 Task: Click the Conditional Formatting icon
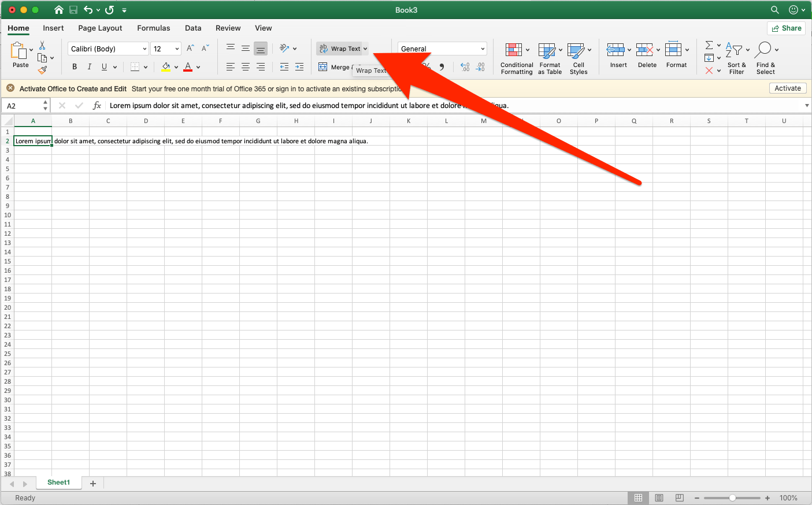(x=513, y=50)
